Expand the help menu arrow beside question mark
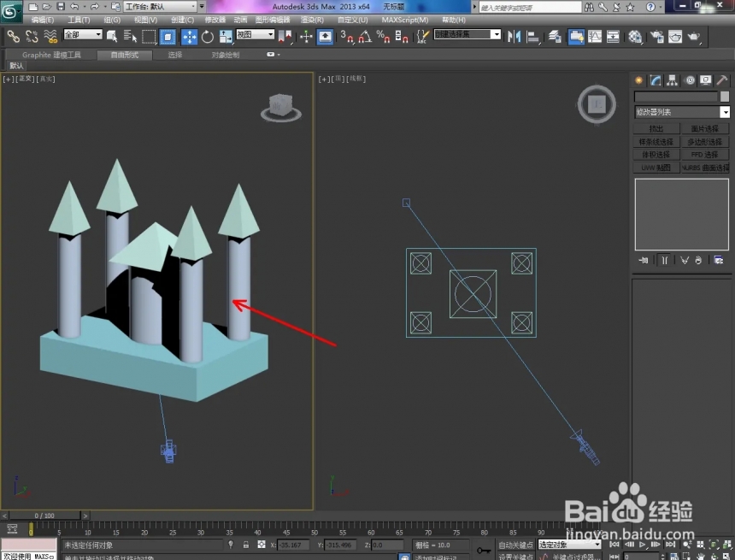 [661, 7]
